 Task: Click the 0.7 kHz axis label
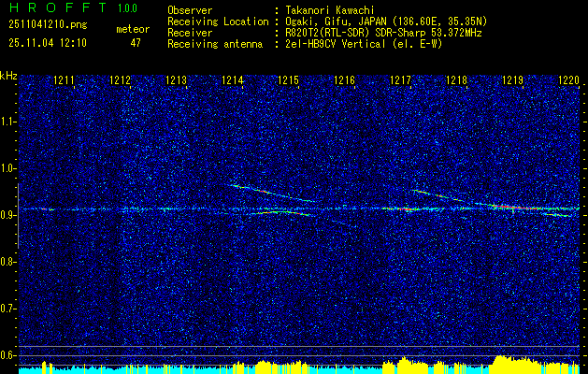tap(7, 309)
